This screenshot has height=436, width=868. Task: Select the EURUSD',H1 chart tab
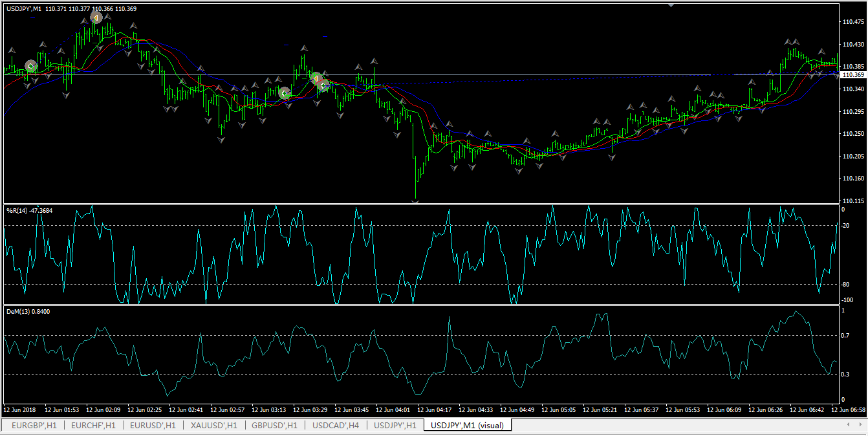(153, 425)
